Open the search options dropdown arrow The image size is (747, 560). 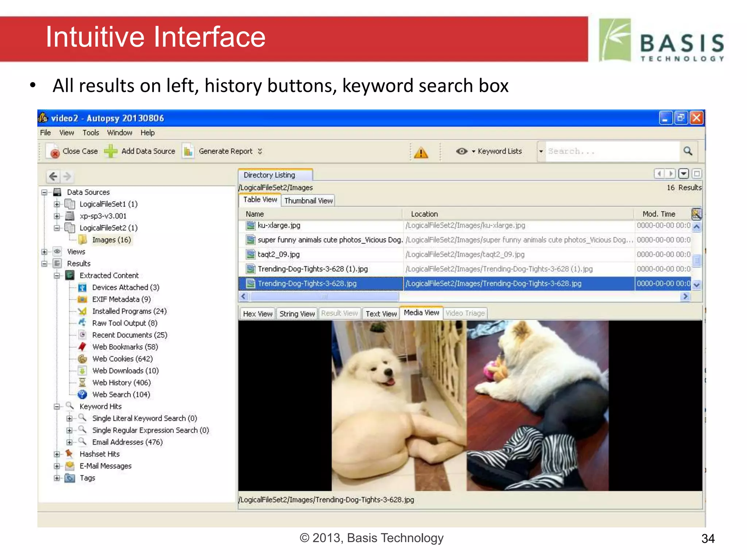[541, 151]
